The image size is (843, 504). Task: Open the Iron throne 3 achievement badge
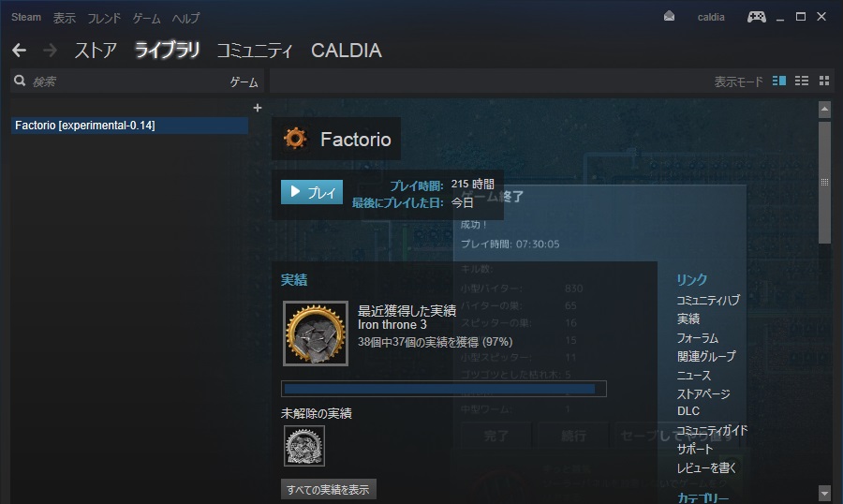click(x=316, y=334)
